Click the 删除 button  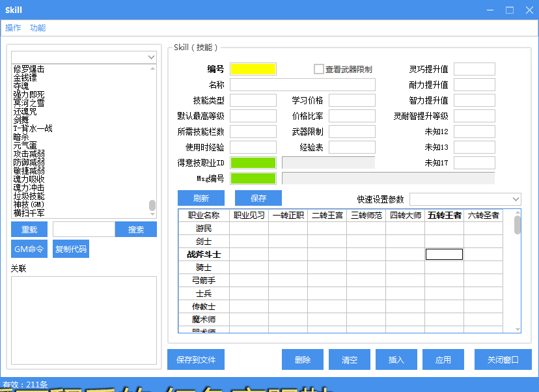(303, 359)
